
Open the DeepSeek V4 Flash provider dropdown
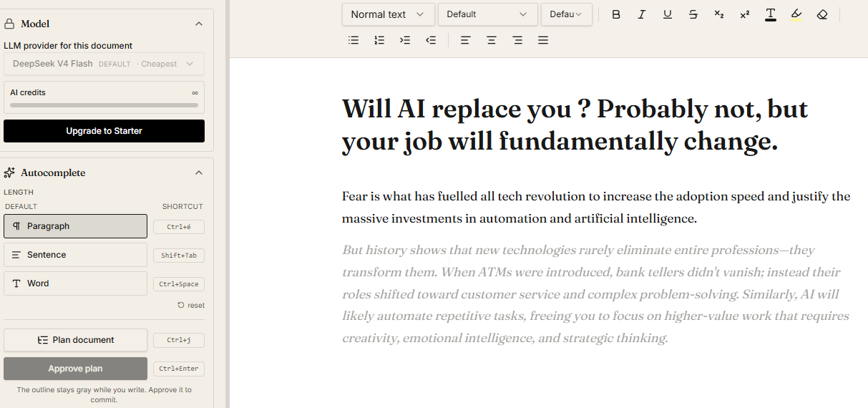(x=104, y=64)
